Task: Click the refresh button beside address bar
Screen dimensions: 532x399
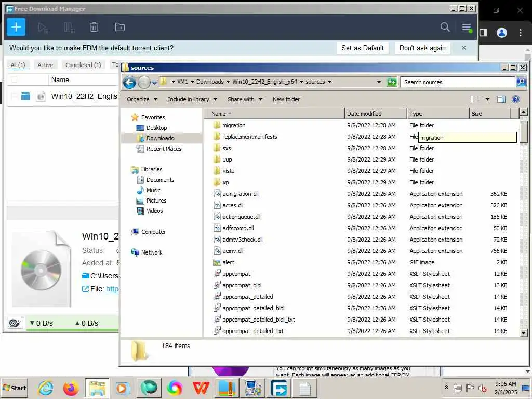Action: (392, 82)
